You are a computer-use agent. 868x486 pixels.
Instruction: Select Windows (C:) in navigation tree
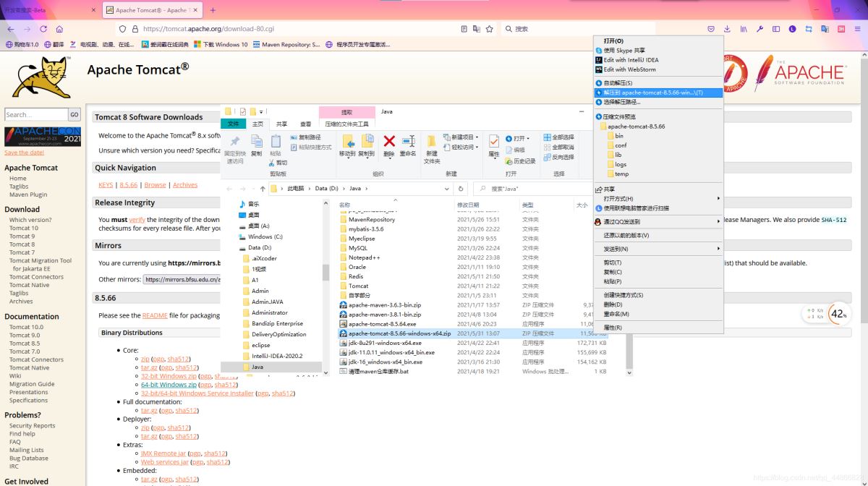(265, 236)
